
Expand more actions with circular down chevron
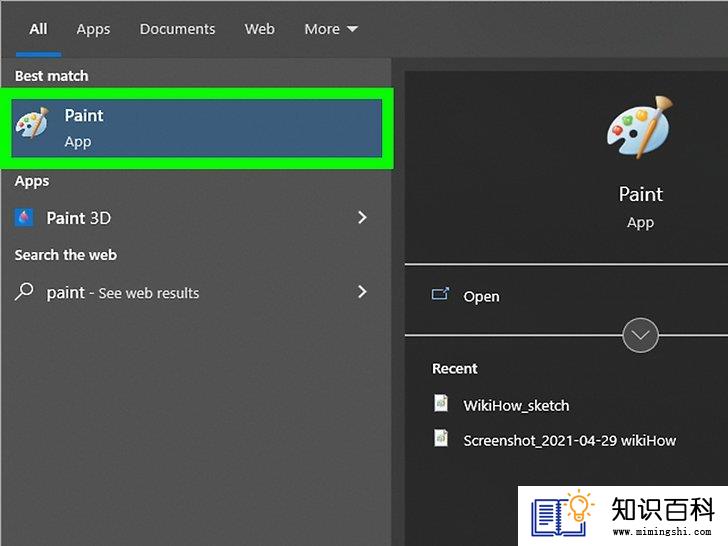[640, 335]
